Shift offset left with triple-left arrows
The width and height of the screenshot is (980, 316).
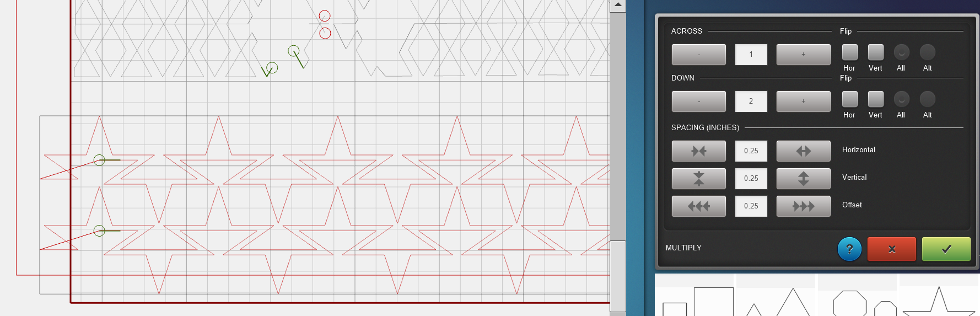point(698,206)
